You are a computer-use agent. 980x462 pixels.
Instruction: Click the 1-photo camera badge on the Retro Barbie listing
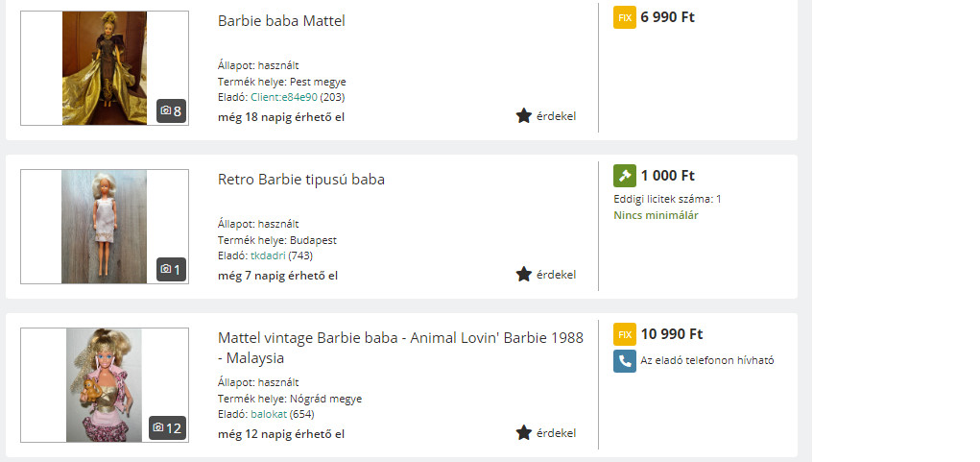pos(171,270)
